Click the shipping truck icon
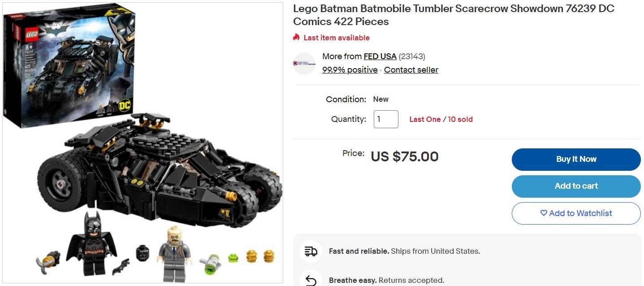This screenshot has height=286, width=644. tap(311, 251)
